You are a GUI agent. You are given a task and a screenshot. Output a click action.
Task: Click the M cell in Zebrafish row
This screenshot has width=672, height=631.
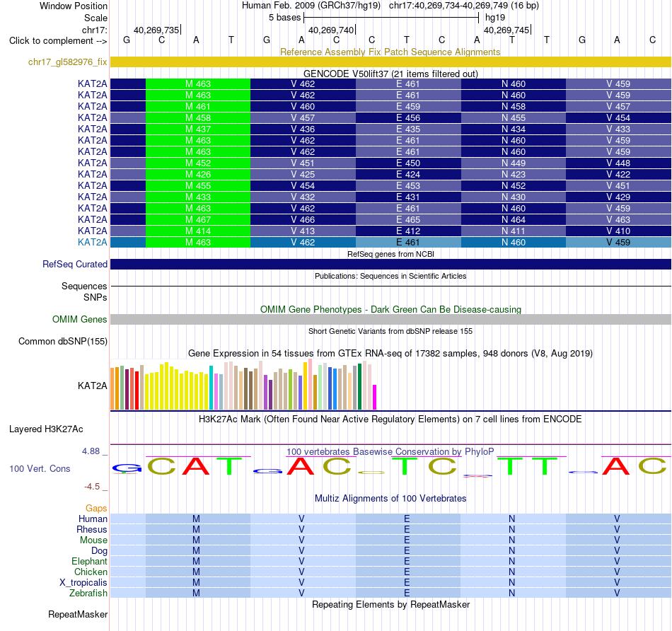196,594
